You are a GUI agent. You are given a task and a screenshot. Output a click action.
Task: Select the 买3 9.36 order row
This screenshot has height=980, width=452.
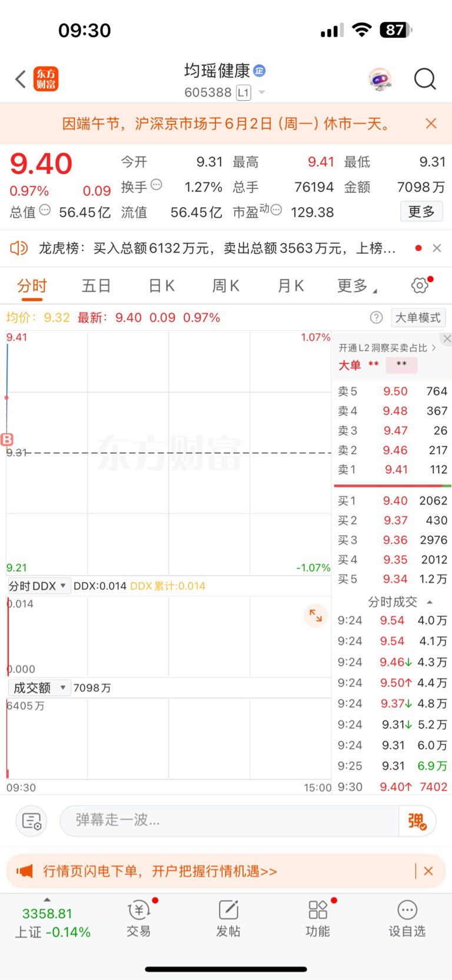(x=393, y=540)
